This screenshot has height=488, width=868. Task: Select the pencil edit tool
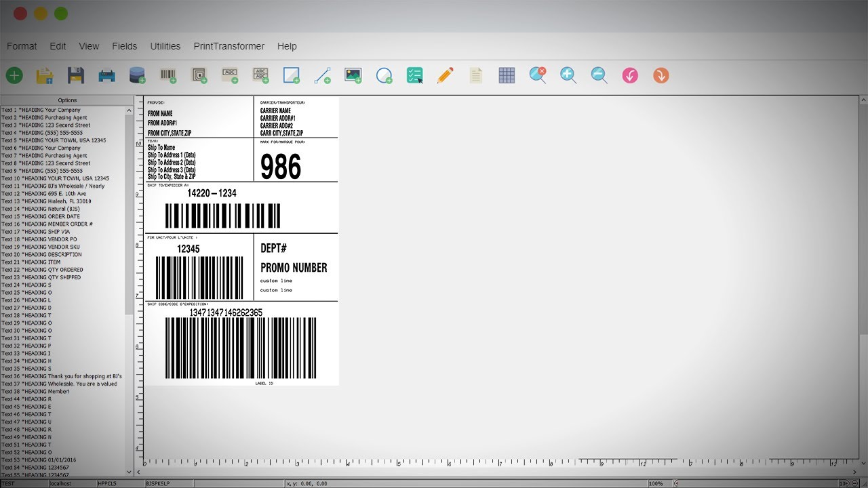click(446, 75)
